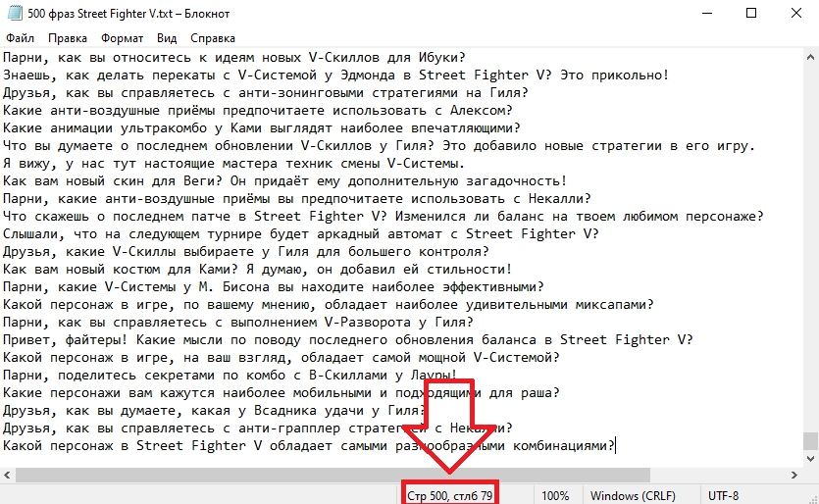Open the Формат menu

[x=122, y=38]
